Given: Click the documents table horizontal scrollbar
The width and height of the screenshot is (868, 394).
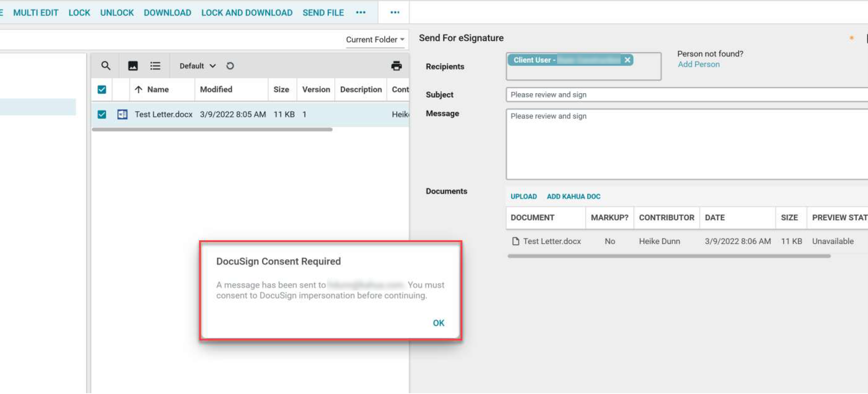Looking at the screenshot, I should coord(669,256).
